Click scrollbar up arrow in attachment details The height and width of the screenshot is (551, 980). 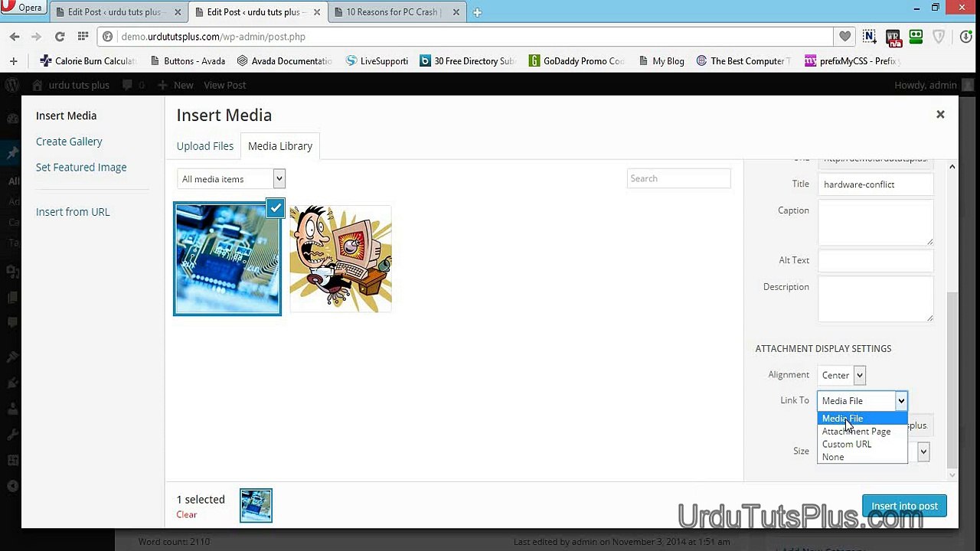[x=952, y=167]
